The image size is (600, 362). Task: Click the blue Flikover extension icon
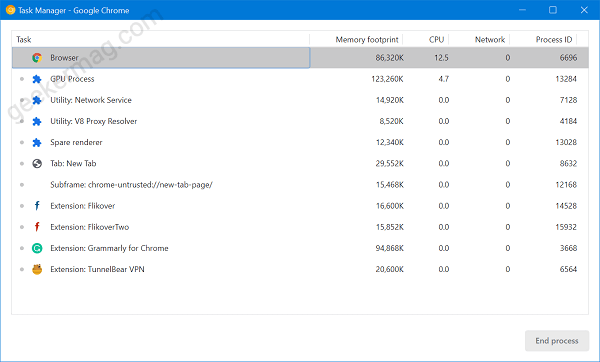37,206
